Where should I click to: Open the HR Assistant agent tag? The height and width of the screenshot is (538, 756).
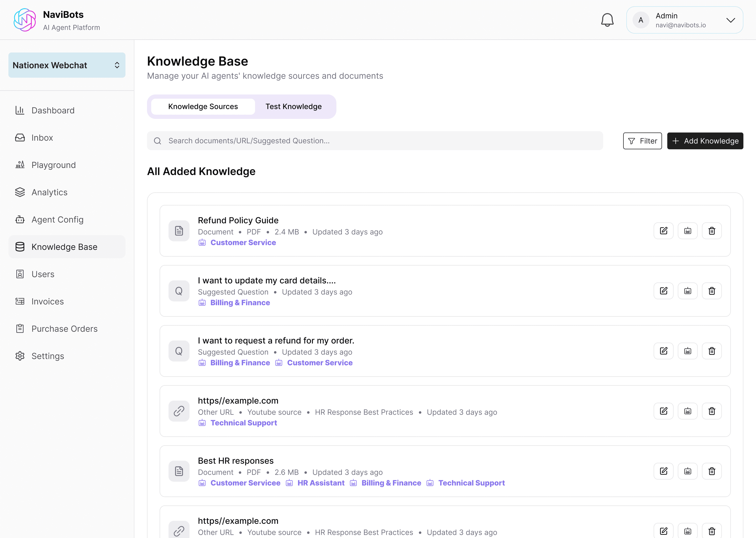[320, 483]
